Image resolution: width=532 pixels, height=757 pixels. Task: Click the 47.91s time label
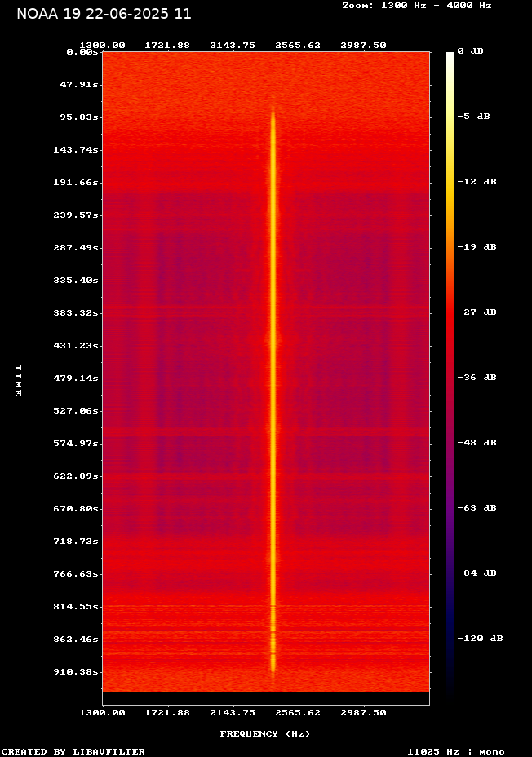(x=79, y=85)
